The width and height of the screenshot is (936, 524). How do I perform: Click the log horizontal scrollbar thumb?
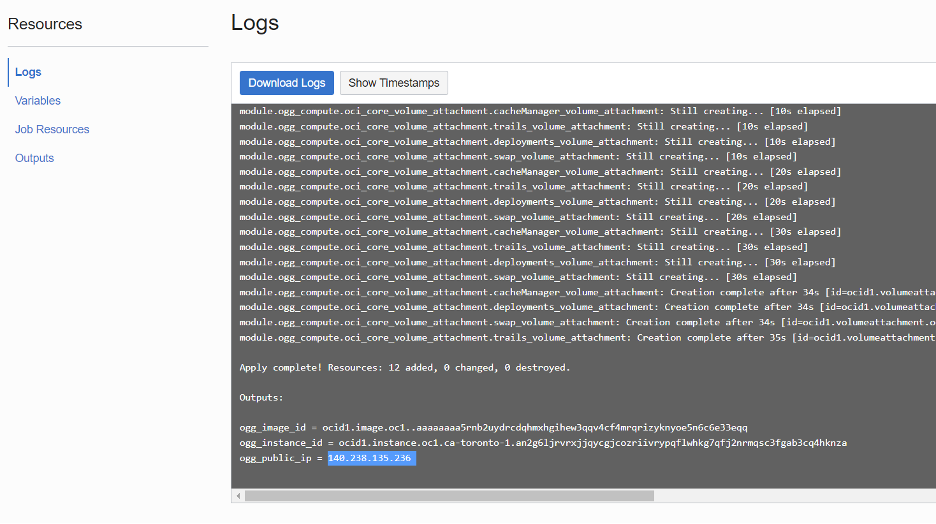(449, 496)
